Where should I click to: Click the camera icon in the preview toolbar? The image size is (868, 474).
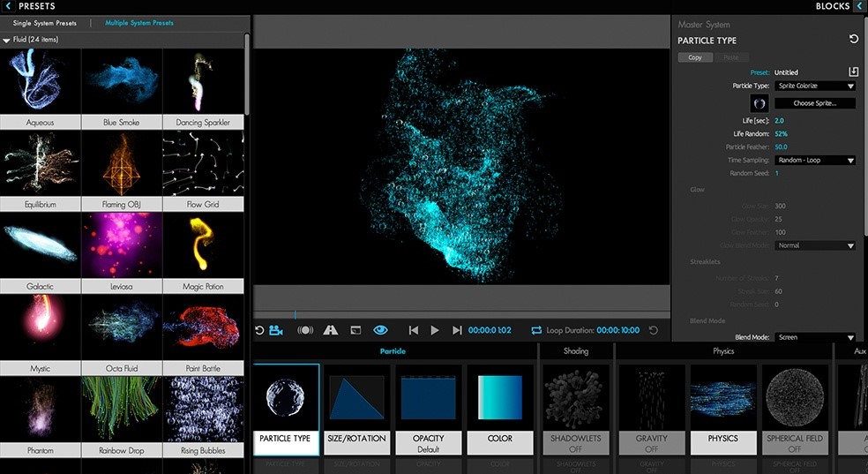click(276, 330)
